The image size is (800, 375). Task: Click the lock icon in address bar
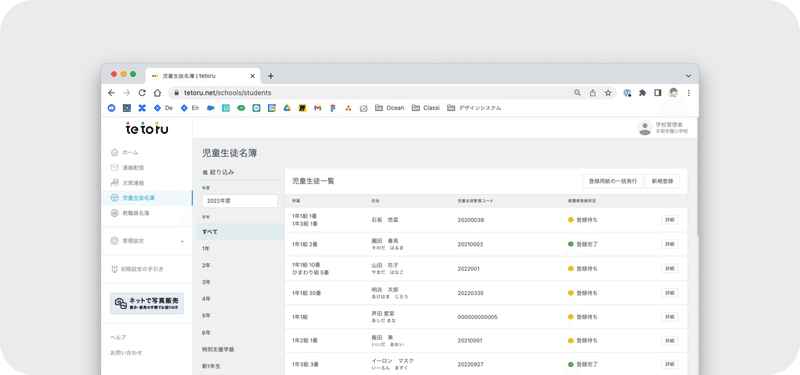pos(176,93)
